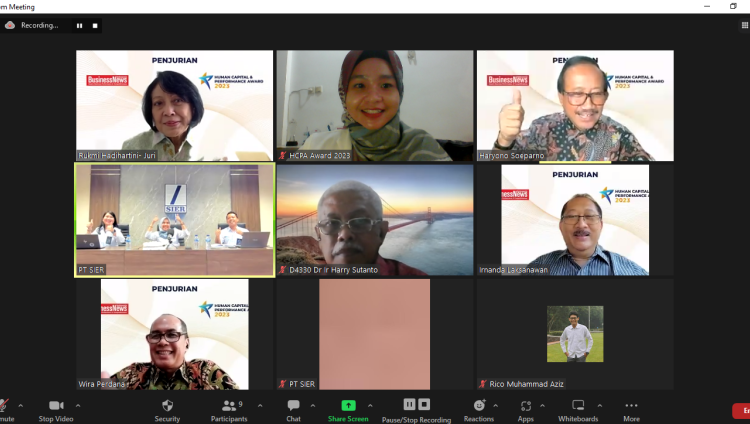The height and width of the screenshot is (424, 750).
Task: Open the Reactions smiley icon
Action: pyautogui.click(x=479, y=405)
